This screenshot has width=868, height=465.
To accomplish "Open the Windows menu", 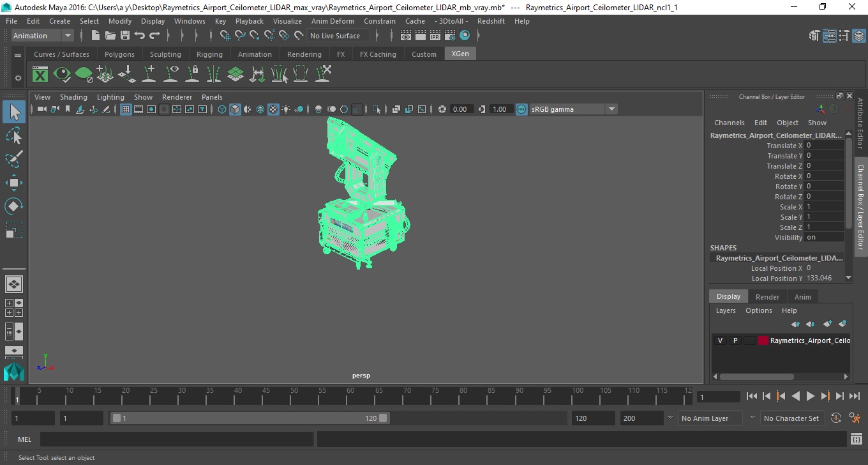I will (190, 21).
